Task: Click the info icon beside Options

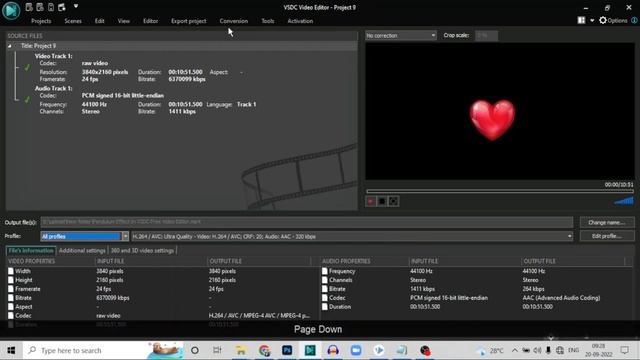Action: click(x=634, y=20)
